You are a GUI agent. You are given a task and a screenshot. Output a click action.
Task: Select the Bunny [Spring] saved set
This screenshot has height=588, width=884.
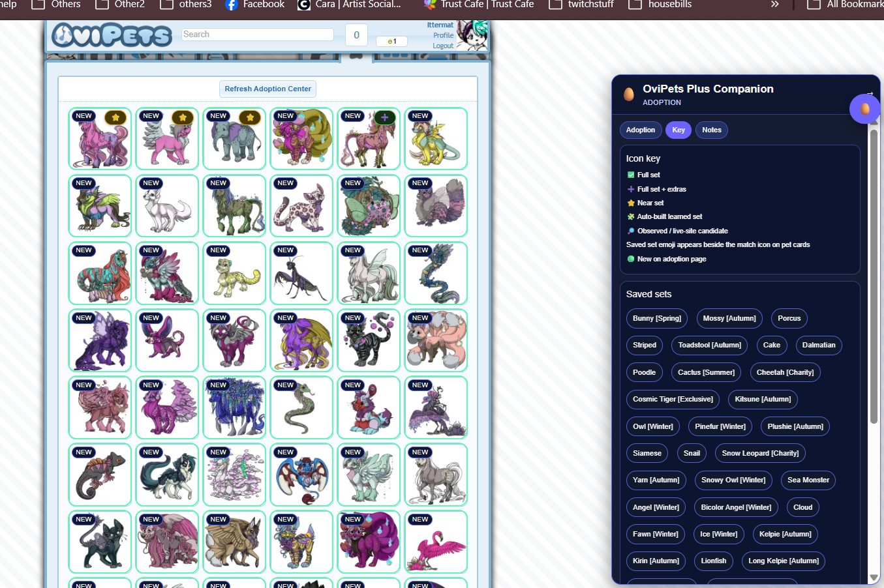[657, 318]
